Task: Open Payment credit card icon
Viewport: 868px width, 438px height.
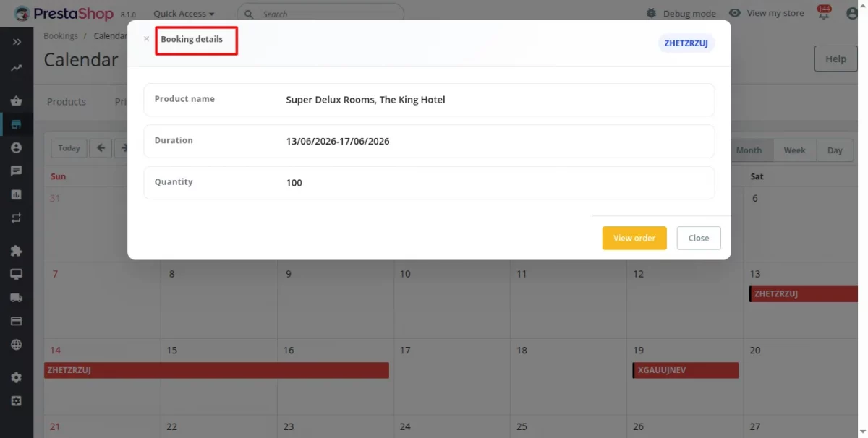Action: (17, 321)
